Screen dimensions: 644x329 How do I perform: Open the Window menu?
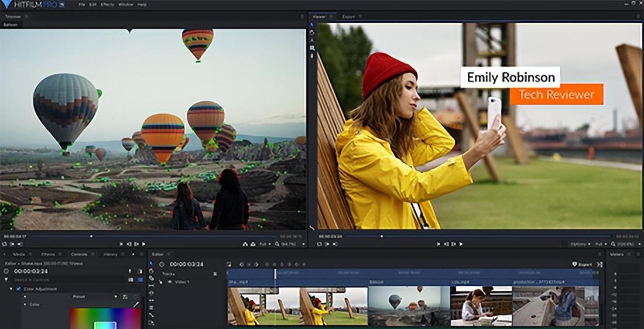click(x=125, y=4)
